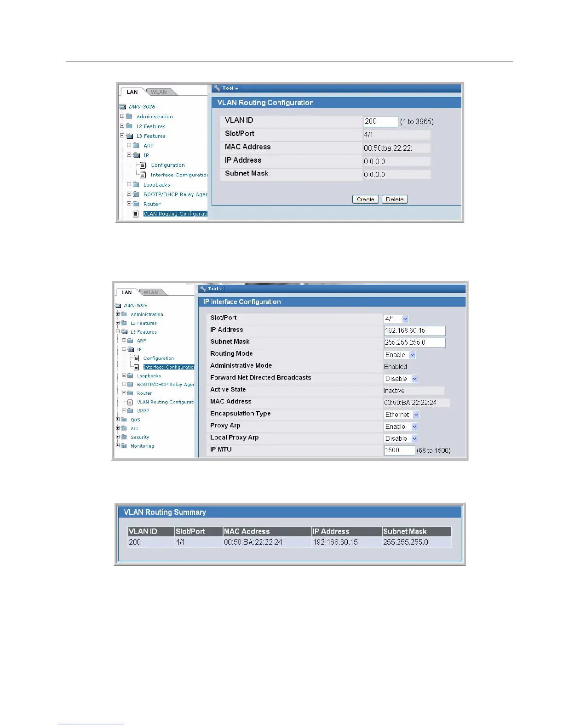
Task: Click the Tool wrench icon in lower toolbar
Action: tap(203, 289)
